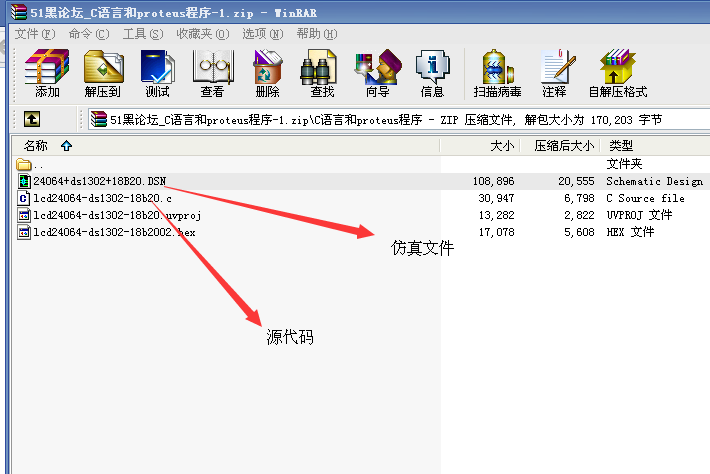Open the 选项(N) menu
The image size is (710, 474).
[x=263, y=34]
